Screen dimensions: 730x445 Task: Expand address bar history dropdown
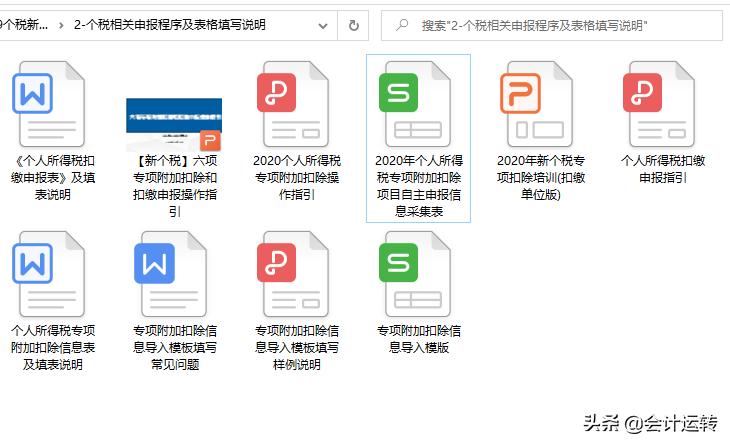click(x=323, y=26)
